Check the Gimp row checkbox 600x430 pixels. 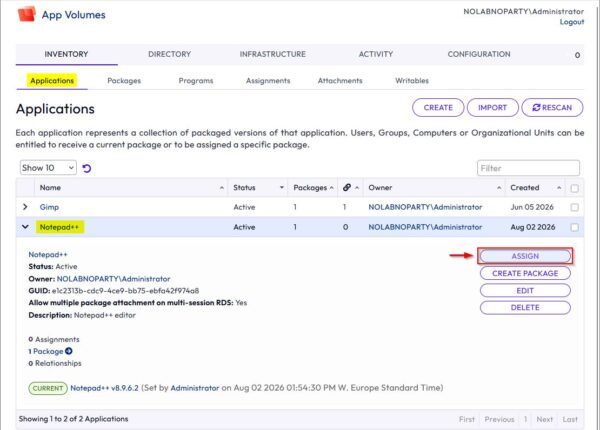point(574,207)
